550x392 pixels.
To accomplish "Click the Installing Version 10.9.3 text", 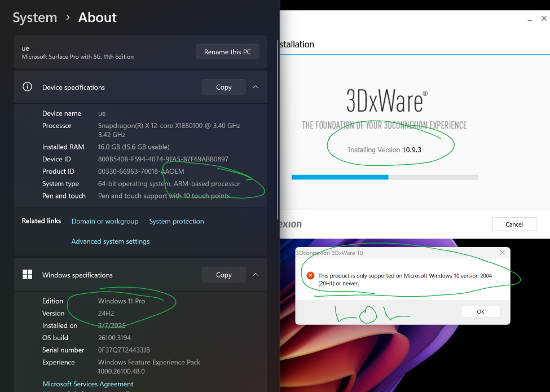I will pos(385,149).
